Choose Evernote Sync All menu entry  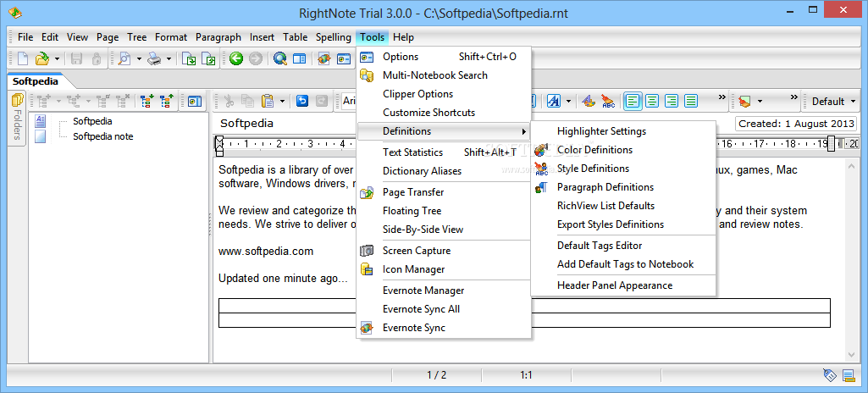[444, 309]
